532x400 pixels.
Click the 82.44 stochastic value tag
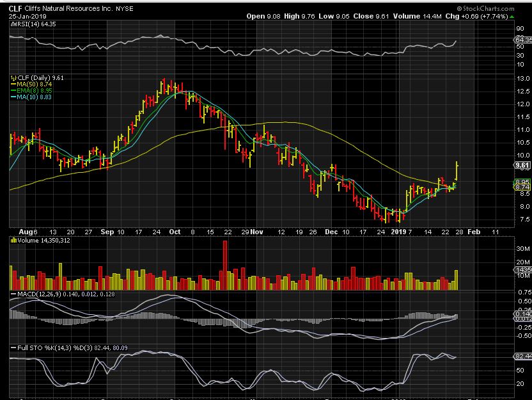[522, 356]
